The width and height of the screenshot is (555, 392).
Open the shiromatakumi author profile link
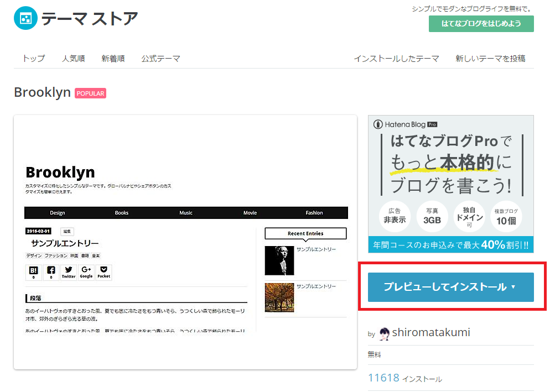point(430,332)
